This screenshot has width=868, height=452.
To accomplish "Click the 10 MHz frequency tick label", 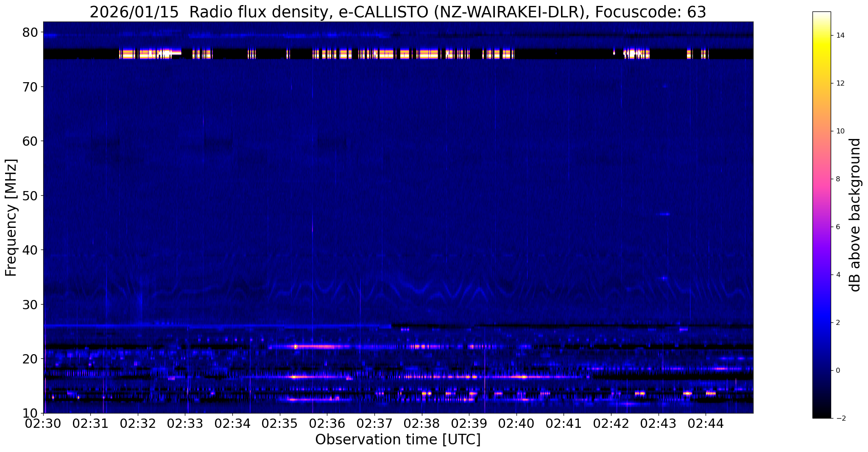I will 31,413.
